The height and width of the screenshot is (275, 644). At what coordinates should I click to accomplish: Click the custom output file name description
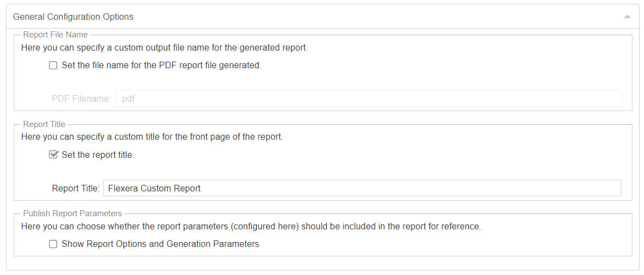[x=164, y=48]
